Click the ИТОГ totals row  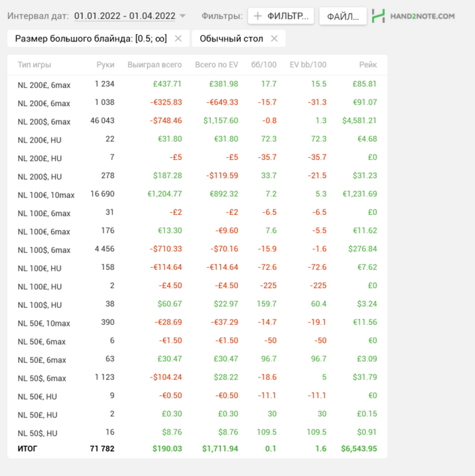tap(197, 449)
